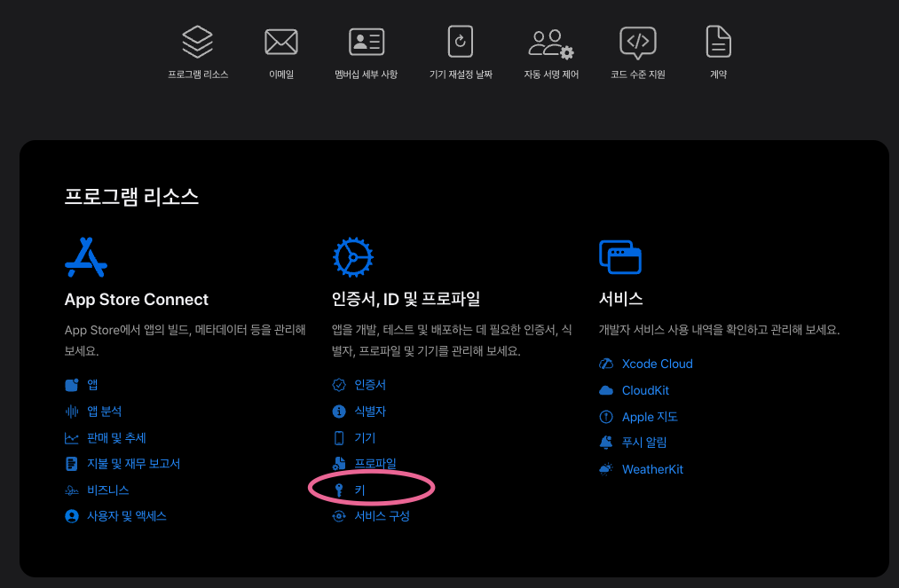The image size is (899, 588).
Task: Click the cloud icon beside CloudKit
Action: coord(606,391)
